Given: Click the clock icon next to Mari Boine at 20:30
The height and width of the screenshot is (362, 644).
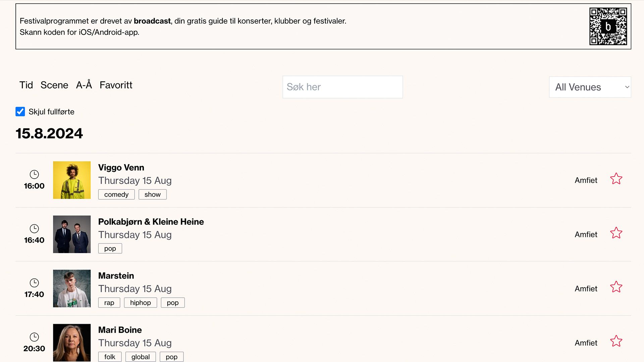Looking at the screenshot, I should (34, 337).
